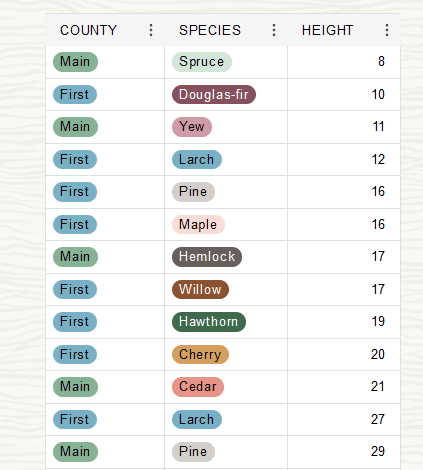Click the Hawthorn species chip
The image size is (423, 470).
click(209, 322)
